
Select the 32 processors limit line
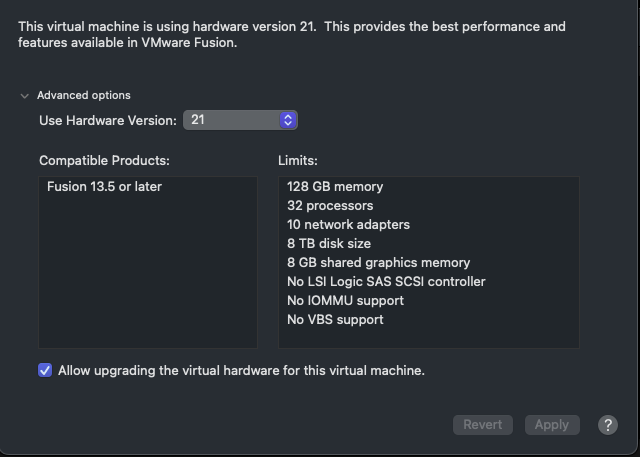pos(330,206)
